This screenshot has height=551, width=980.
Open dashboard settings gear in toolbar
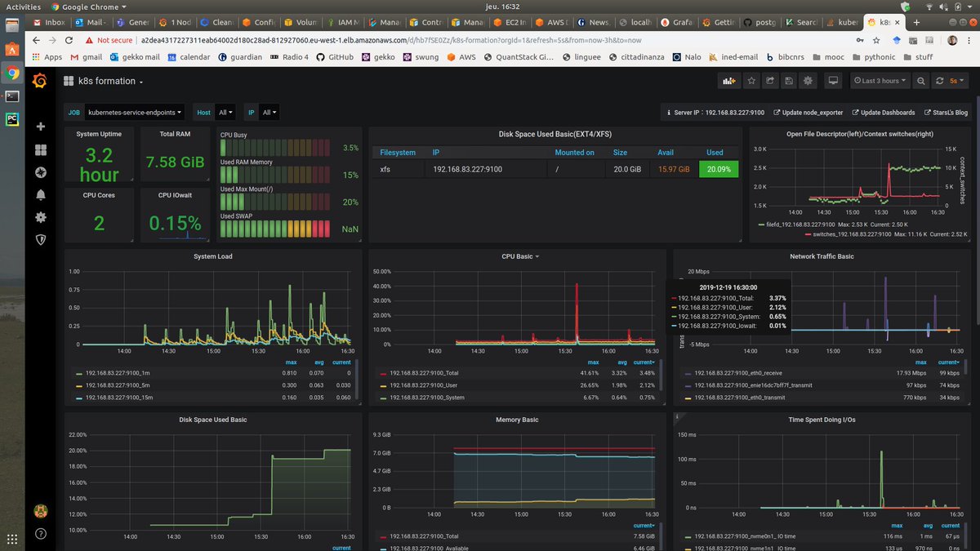(808, 81)
